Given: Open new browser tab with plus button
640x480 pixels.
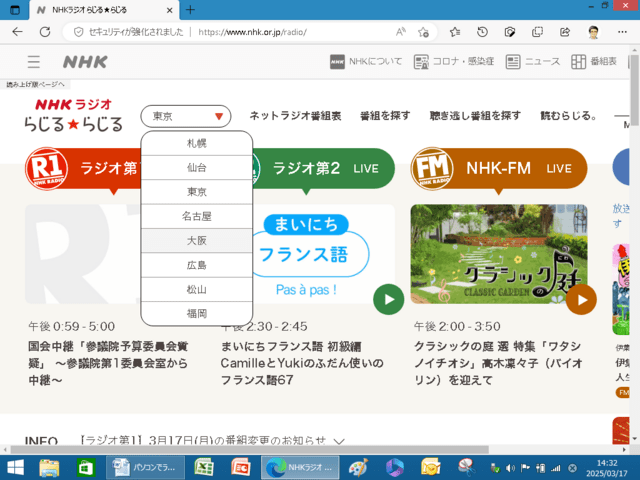Looking at the screenshot, I should pyautogui.click(x=191, y=9).
